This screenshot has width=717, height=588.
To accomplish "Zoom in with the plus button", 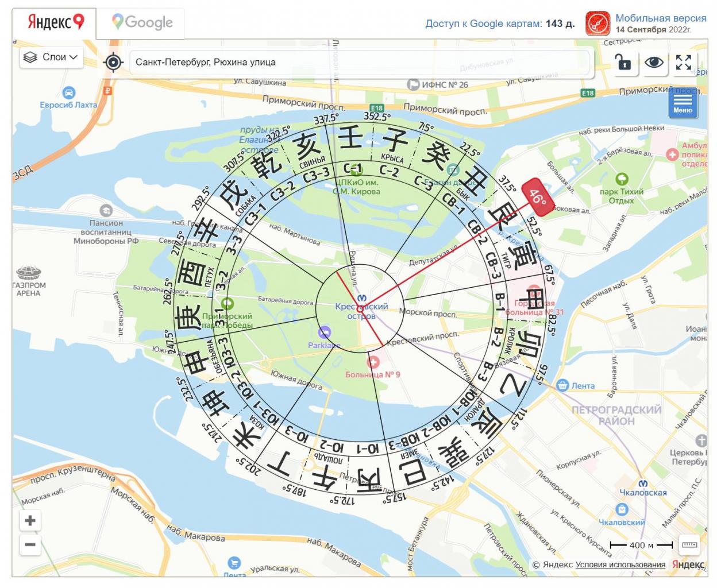I will (x=30, y=520).
